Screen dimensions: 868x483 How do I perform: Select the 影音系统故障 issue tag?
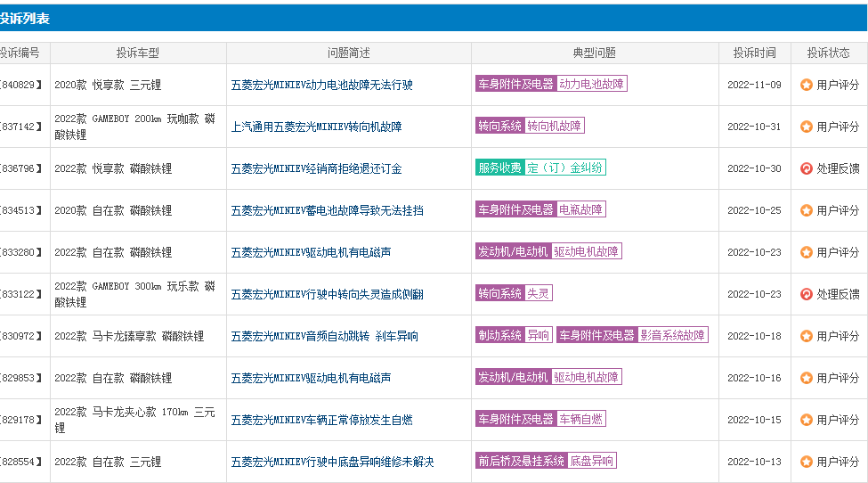[x=673, y=335]
